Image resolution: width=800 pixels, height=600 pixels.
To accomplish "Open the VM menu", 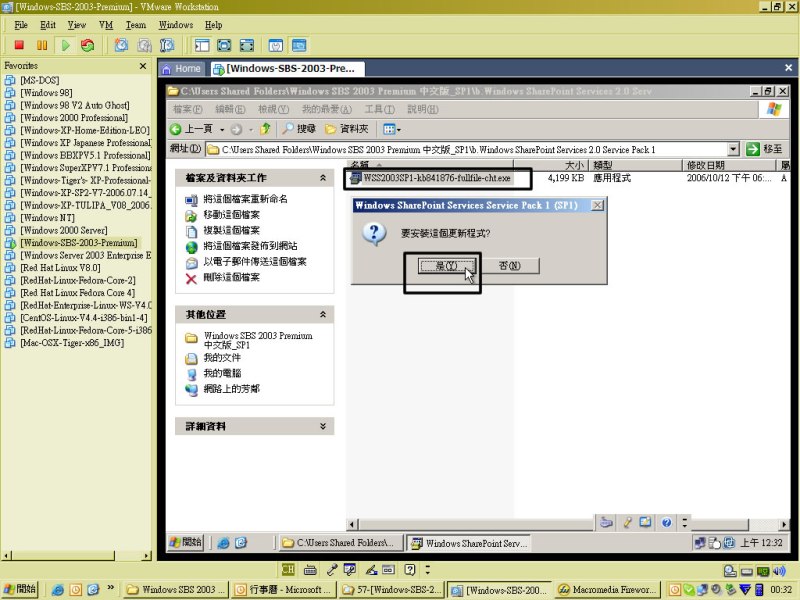I will pos(106,25).
